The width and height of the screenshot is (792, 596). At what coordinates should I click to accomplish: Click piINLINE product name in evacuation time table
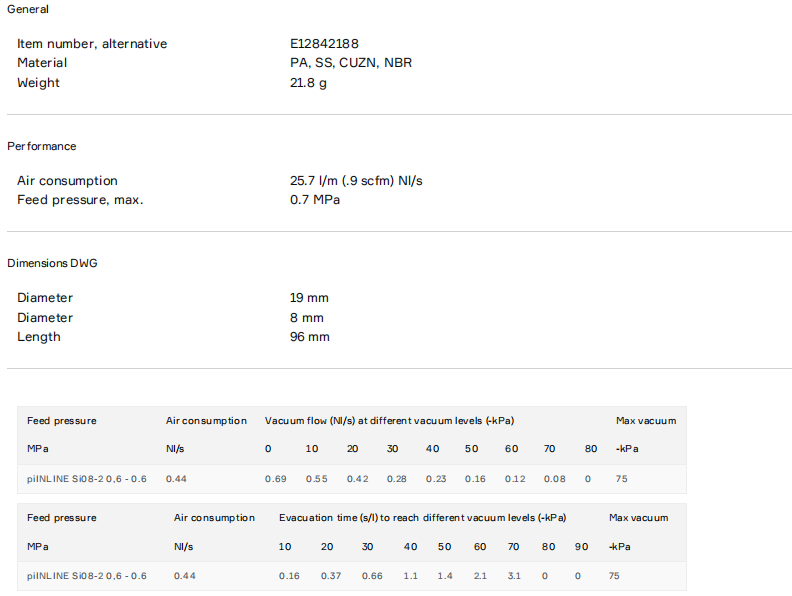[87, 576]
